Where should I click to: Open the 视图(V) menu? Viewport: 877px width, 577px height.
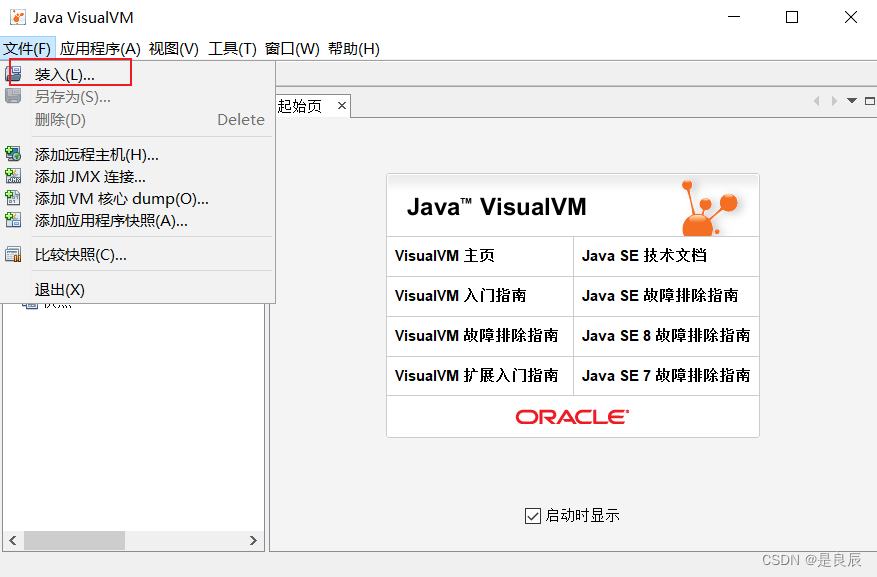coord(174,49)
